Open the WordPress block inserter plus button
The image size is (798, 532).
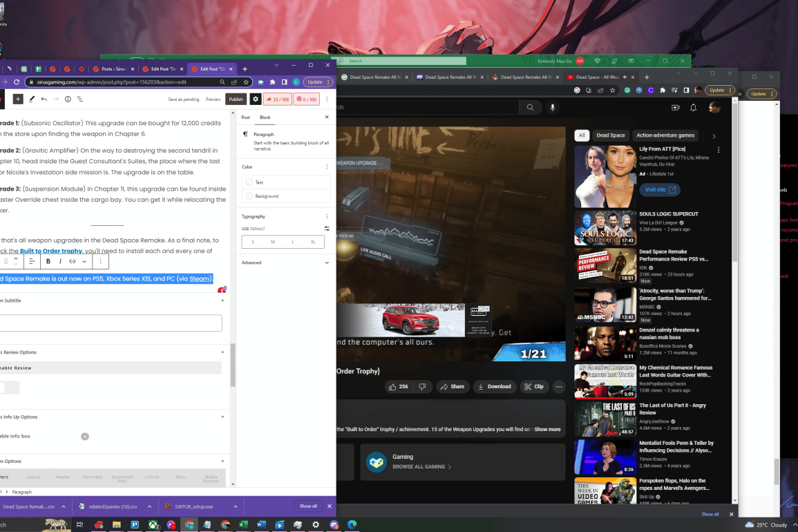18,99
